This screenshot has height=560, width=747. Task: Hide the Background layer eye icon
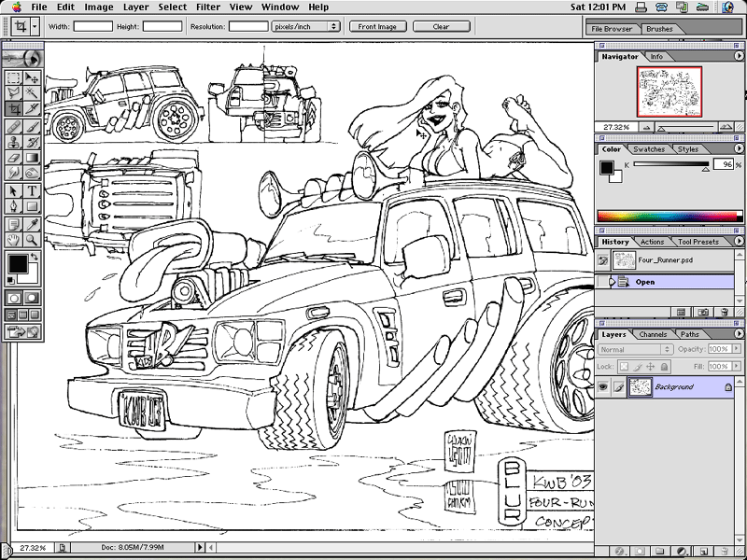click(603, 386)
